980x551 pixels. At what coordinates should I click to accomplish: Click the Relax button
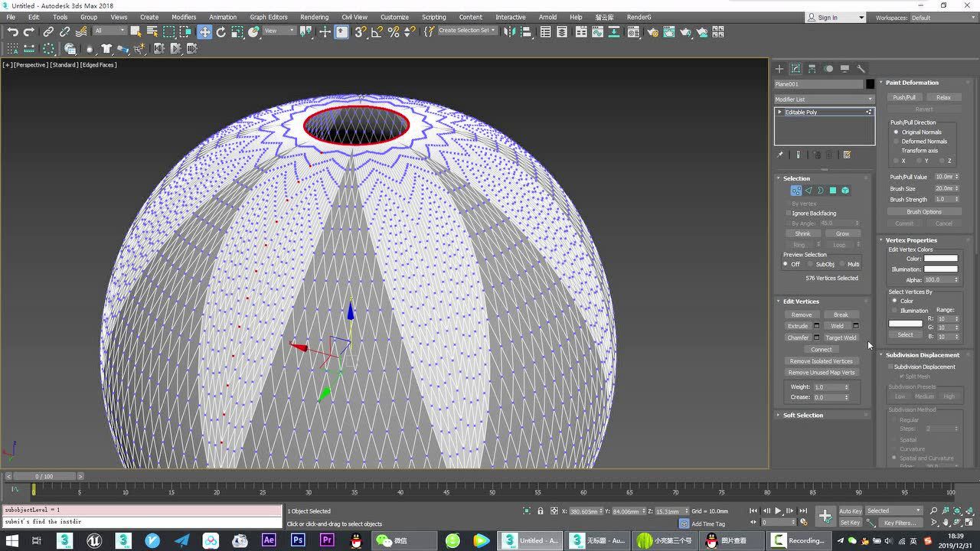[943, 97]
